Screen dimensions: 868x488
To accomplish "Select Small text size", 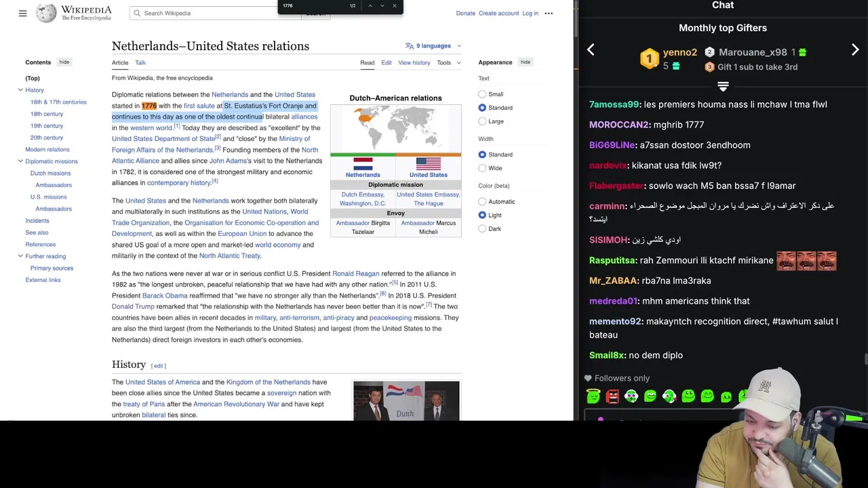I will [x=482, y=94].
